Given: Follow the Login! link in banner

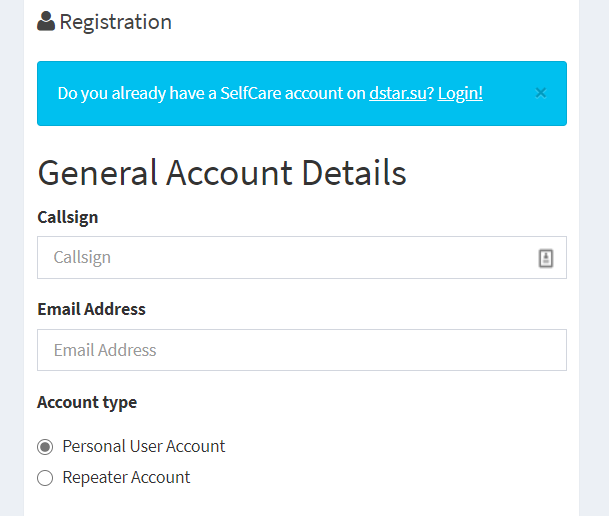Looking at the screenshot, I should [x=460, y=93].
